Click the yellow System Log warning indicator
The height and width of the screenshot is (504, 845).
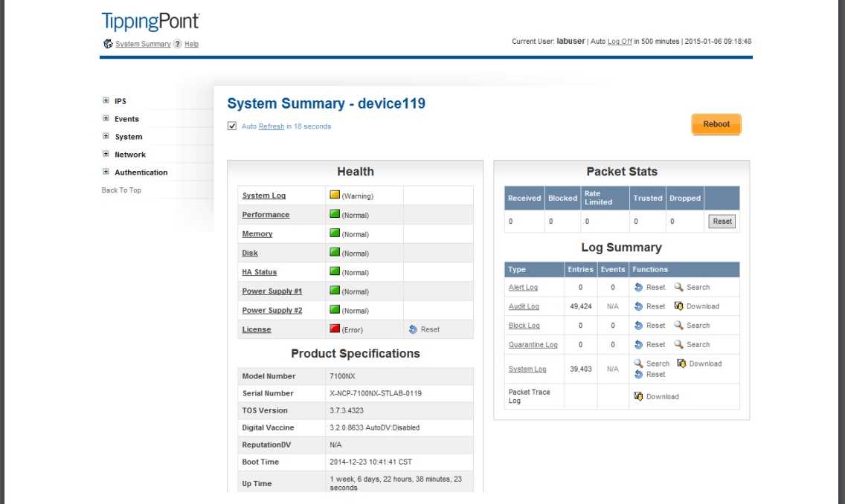tap(335, 195)
